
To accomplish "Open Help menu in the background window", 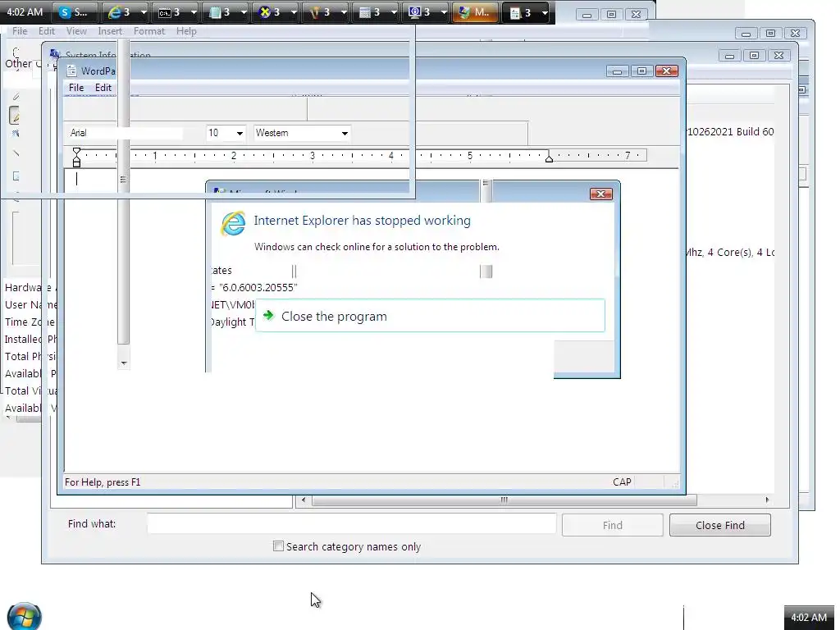I will click(186, 31).
